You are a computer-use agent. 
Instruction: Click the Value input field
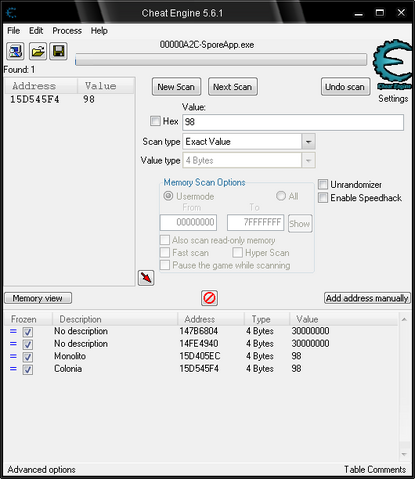click(293, 122)
